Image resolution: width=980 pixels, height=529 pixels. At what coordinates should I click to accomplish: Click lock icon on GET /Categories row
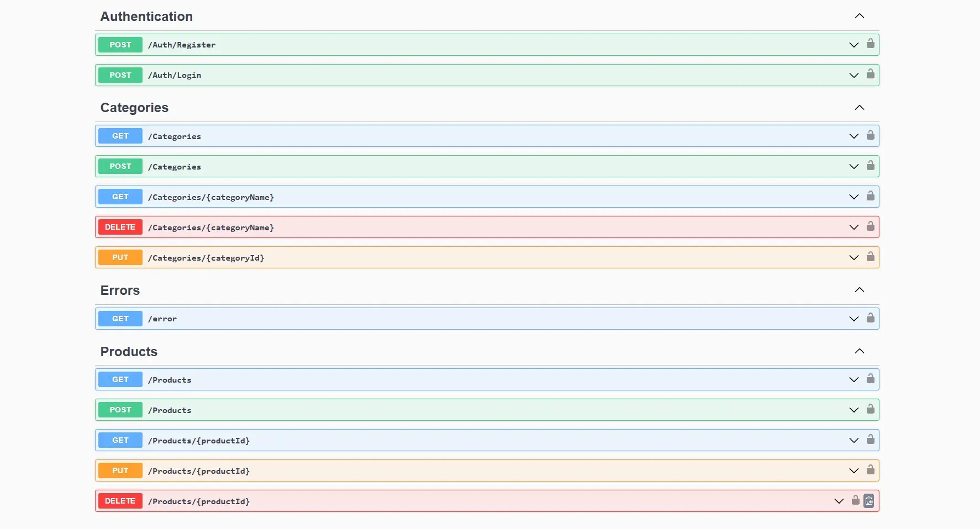(871, 135)
